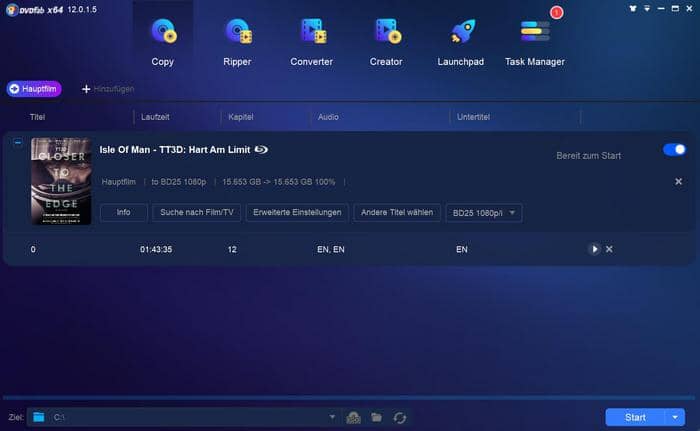
Task: Open the EN subtitle selection
Action: (x=462, y=250)
